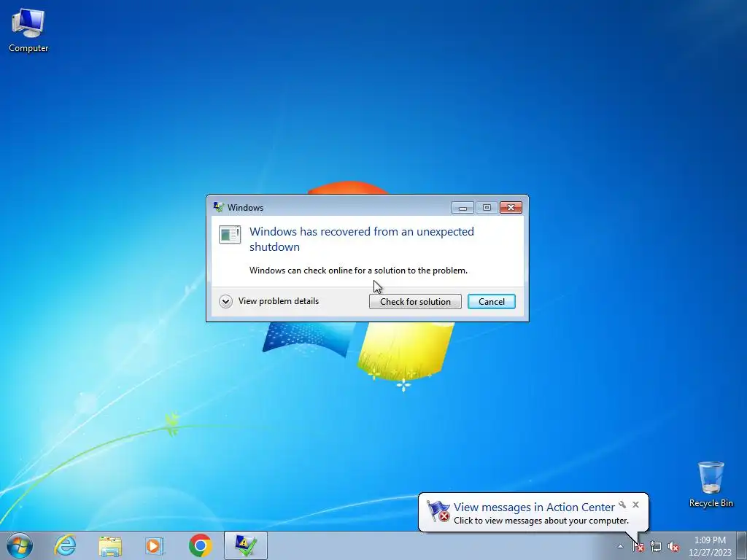Dismiss the Action Center balloon notification
Image resolution: width=747 pixels, height=560 pixels.
(635, 505)
